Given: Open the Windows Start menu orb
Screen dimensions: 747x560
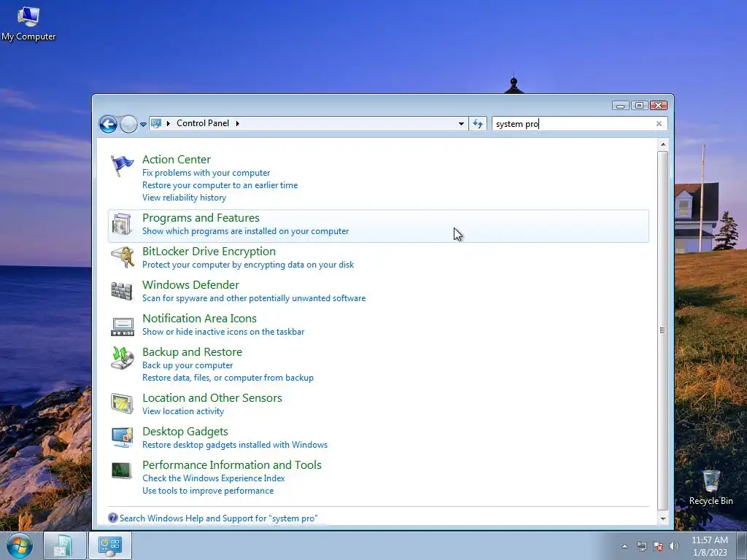Looking at the screenshot, I should (x=20, y=545).
